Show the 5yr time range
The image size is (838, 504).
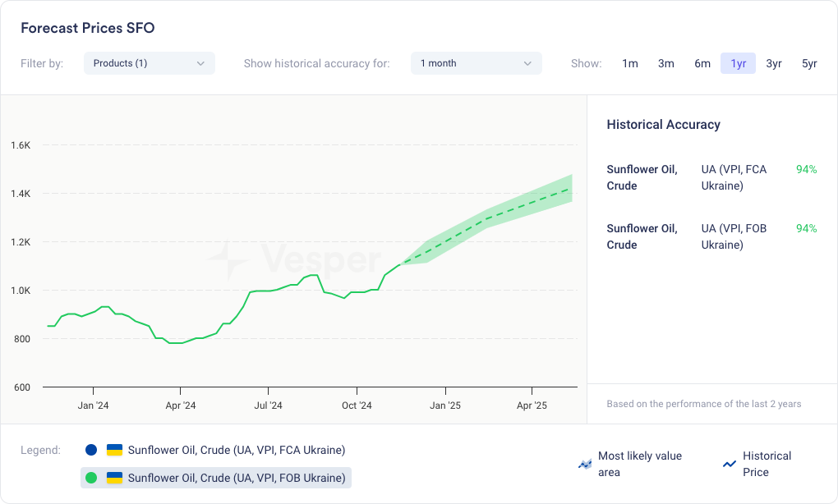coord(809,63)
